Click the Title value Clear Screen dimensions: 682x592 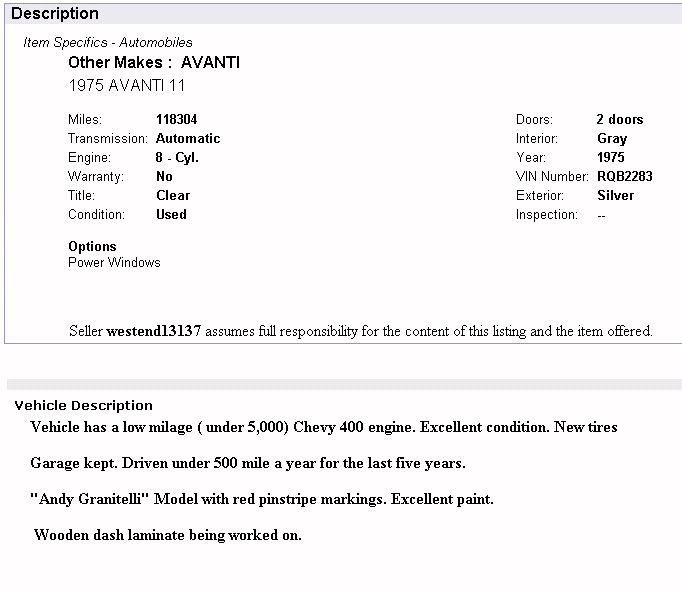(x=173, y=196)
